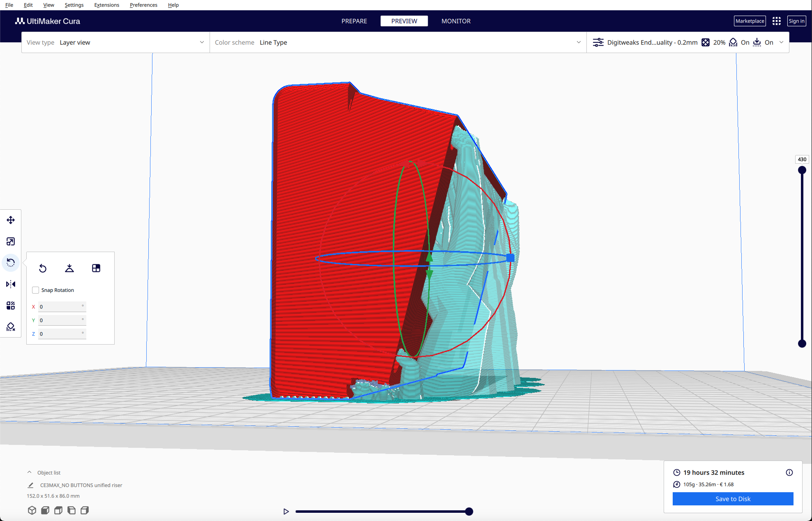This screenshot has width=812, height=521.
Task: Click Lay Flat icon
Action: [x=69, y=268]
